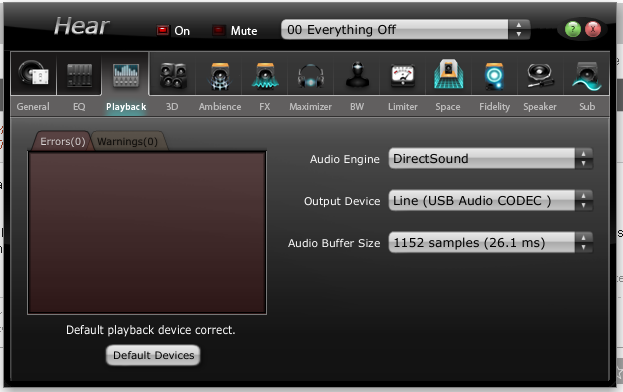Viewport: 623px width, 392px height.
Task: Open the Limiter meter icon
Action: pyautogui.click(x=402, y=75)
